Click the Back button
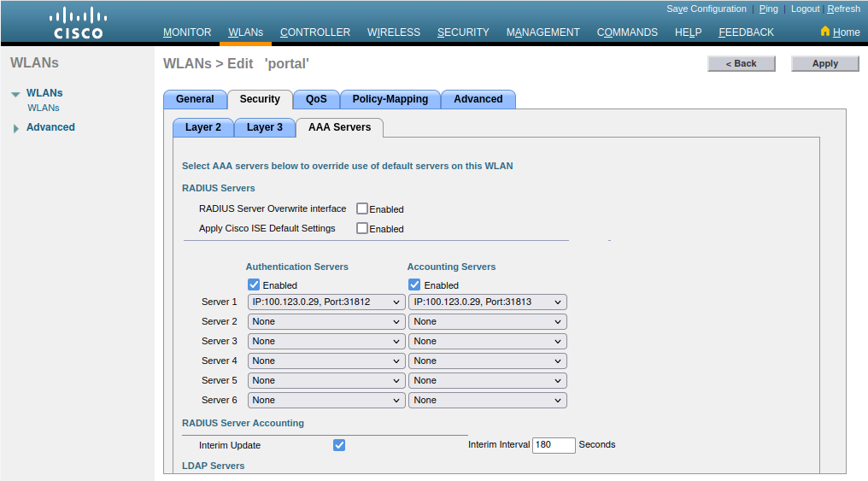This screenshot has height=481, width=868. pyautogui.click(x=741, y=63)
